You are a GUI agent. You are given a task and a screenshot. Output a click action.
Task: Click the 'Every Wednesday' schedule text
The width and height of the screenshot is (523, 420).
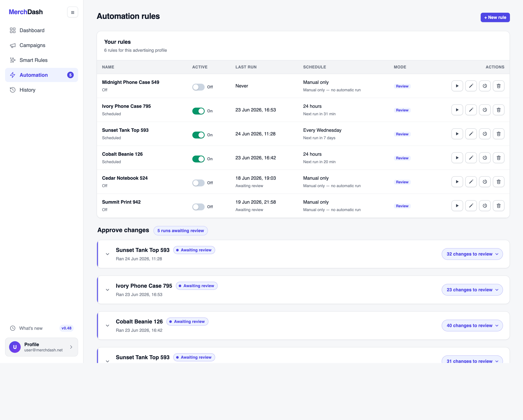(x=322, y=130)
